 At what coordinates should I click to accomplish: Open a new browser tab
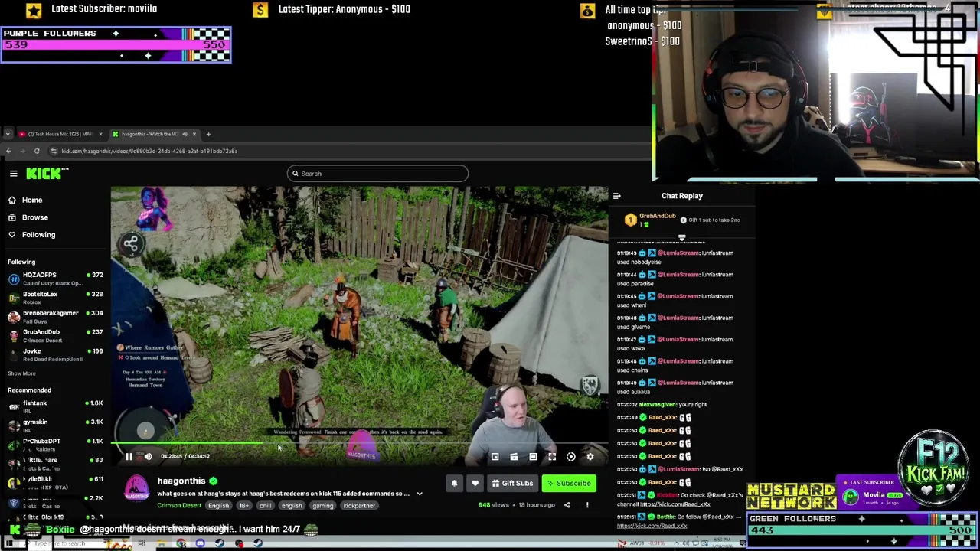[208, 134]
